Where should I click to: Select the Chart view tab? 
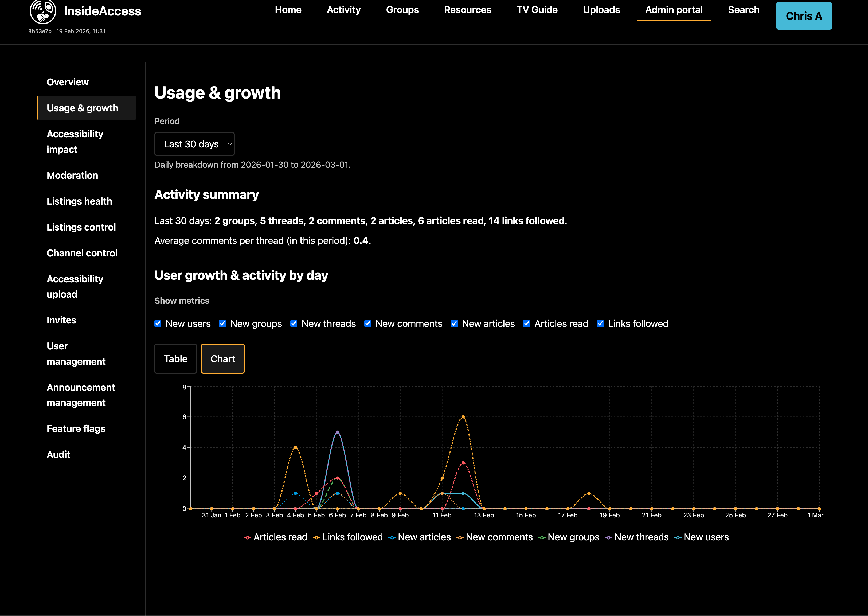coord(222,359)
